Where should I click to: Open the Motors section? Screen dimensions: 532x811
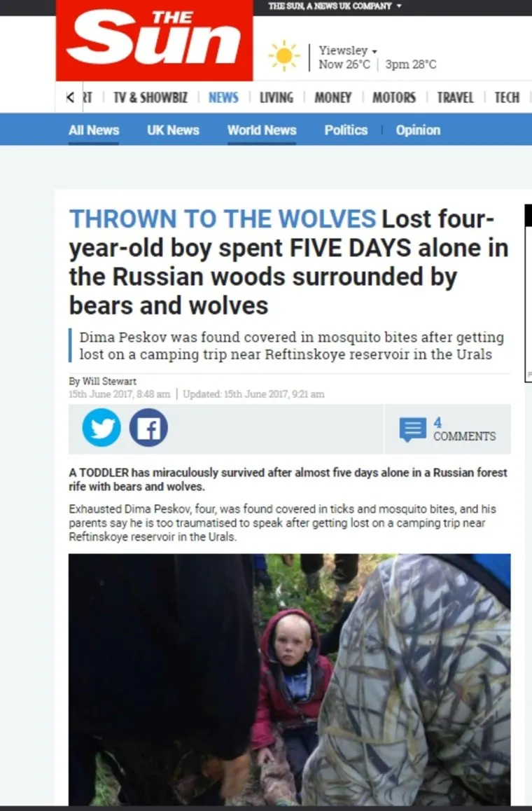[x=394, y=97]
